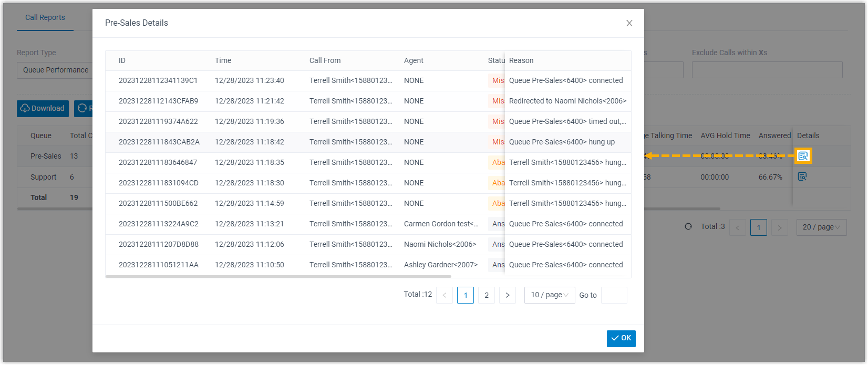The image size is (868, 365).
Task: Click the Go to page input field
Action: (x=614, y=295)
